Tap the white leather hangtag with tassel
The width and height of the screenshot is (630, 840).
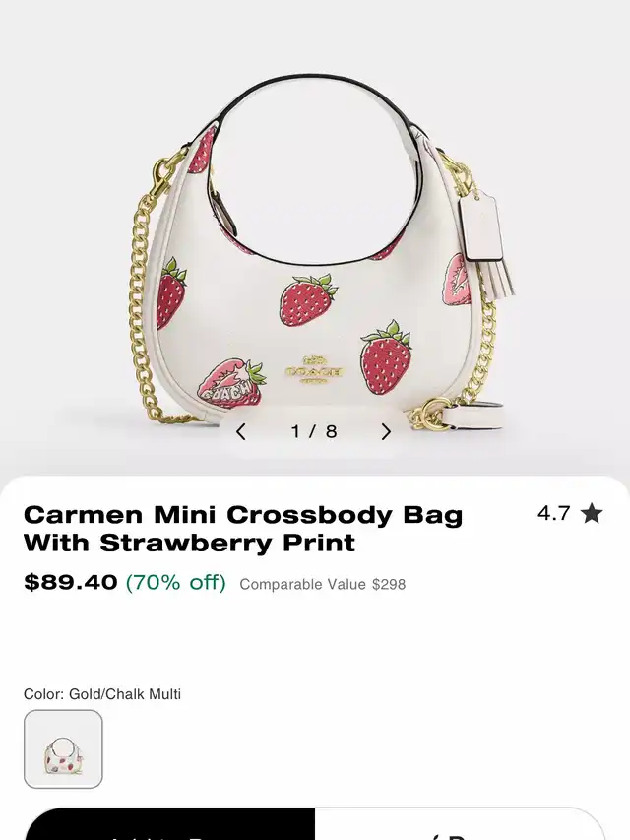483,235
